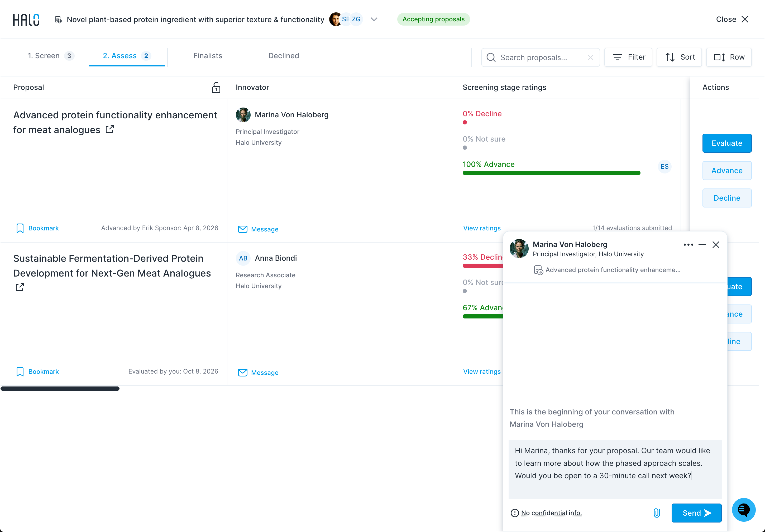Open the Declined tab
This screenshot has width=765, height=532.
point(284,56)
